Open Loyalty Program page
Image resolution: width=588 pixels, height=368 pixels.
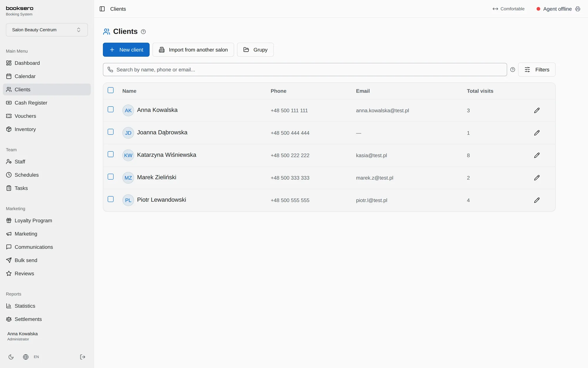point(47,221)
